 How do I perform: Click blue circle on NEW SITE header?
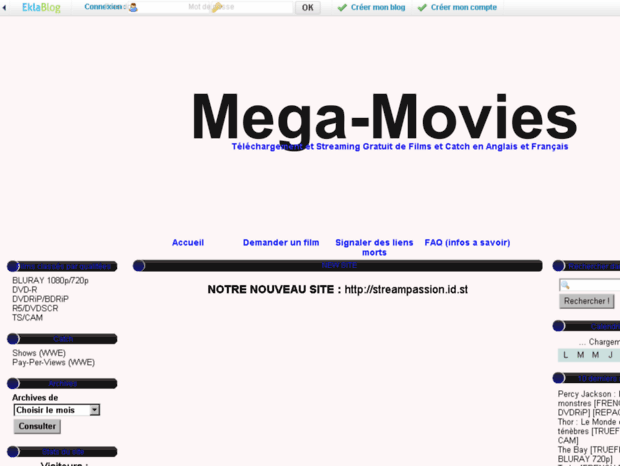(x=139, y=266)
